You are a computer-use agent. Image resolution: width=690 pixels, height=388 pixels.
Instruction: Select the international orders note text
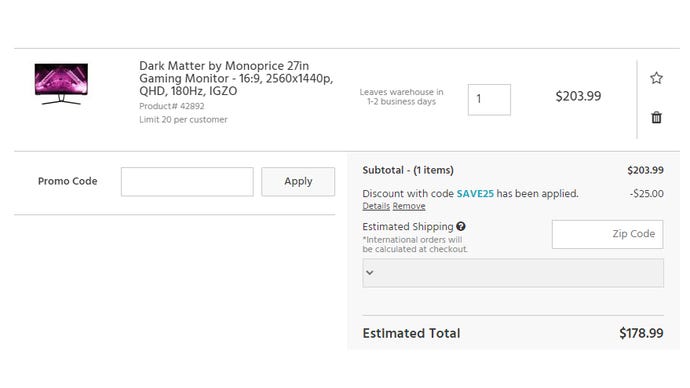[415, 244]
